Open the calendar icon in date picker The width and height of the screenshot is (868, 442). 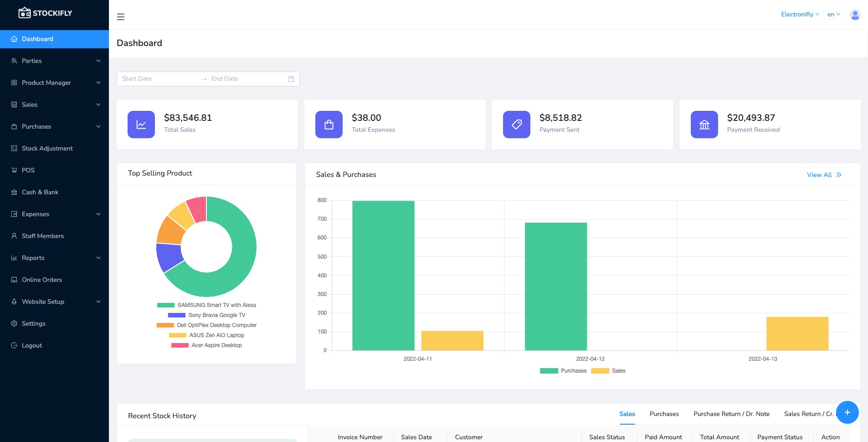click(x=291, y=78)
